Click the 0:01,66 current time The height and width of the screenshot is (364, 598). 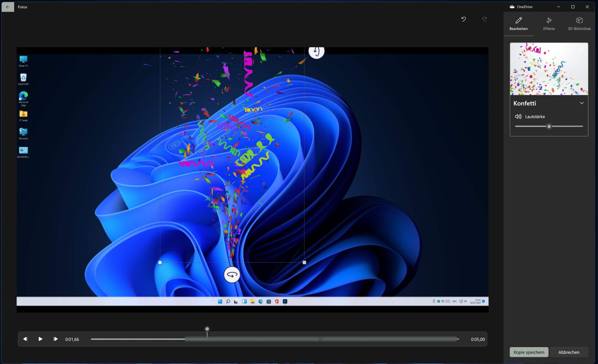[x=72, y=339]
